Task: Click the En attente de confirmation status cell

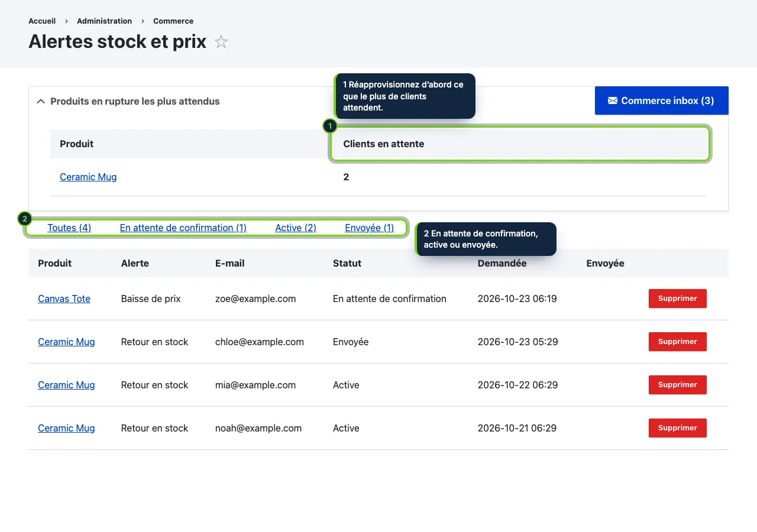Action: pyautogui.click(x=390, y=299)
